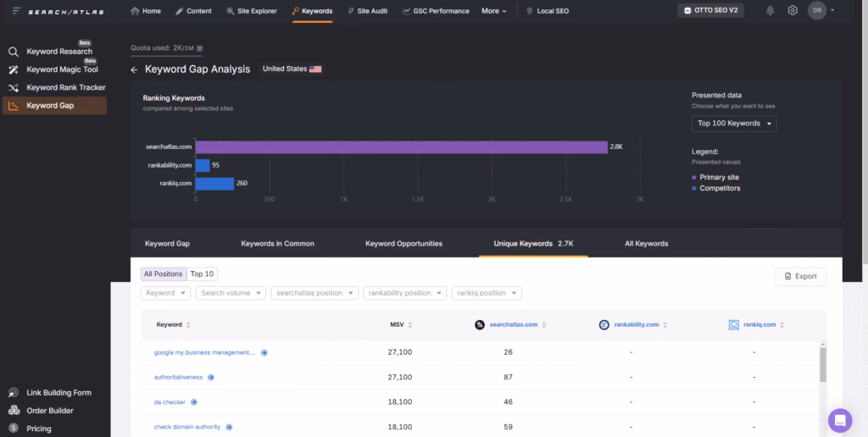Click the hamburger menu icon beside the logo
This screenshot has height=437, width=868.
coord(16,11)
